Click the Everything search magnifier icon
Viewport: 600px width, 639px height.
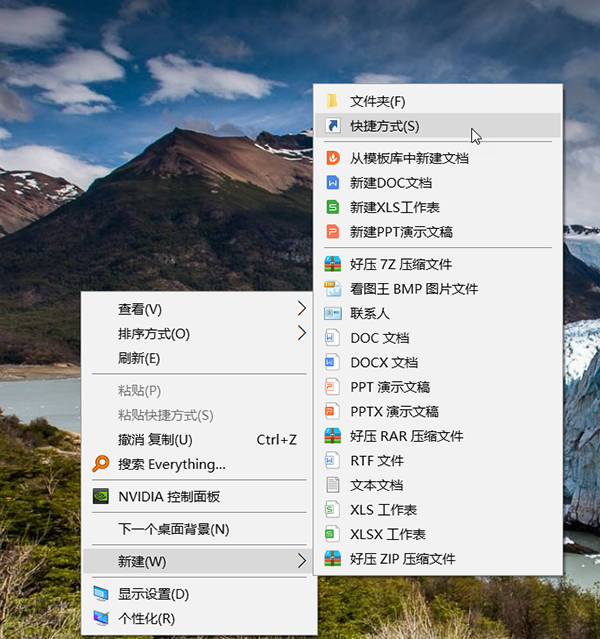[100, 464]
